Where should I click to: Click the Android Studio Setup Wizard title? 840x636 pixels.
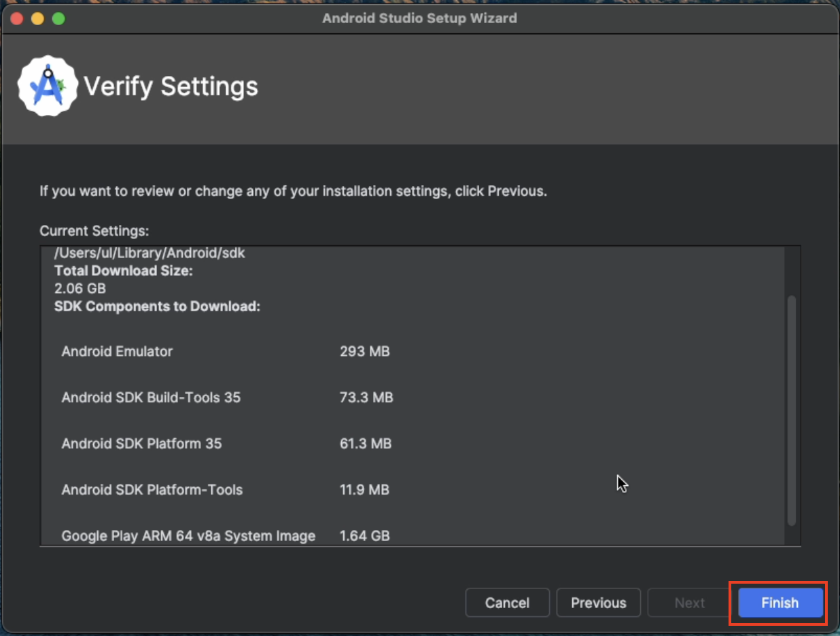tap(419, 18)
